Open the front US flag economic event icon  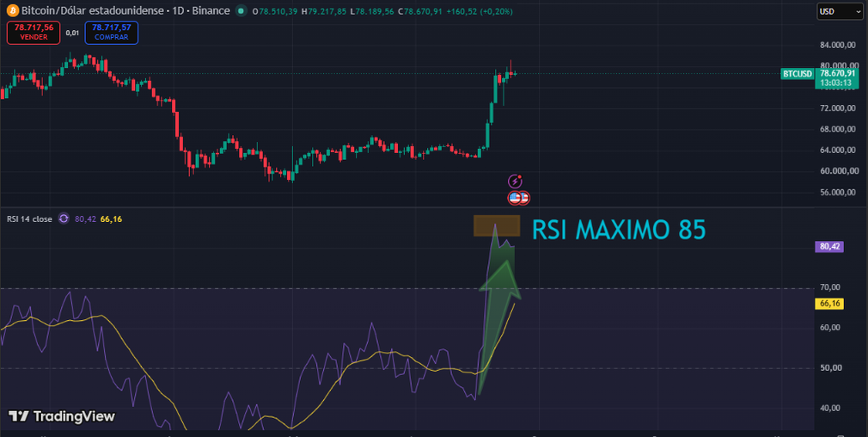click(x=516, y=198)
